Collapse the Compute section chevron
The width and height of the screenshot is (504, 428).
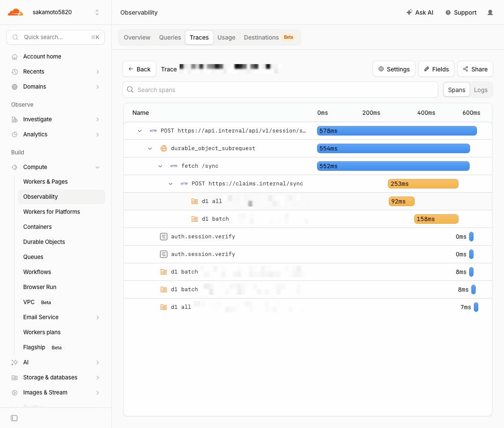click(98, 167)
